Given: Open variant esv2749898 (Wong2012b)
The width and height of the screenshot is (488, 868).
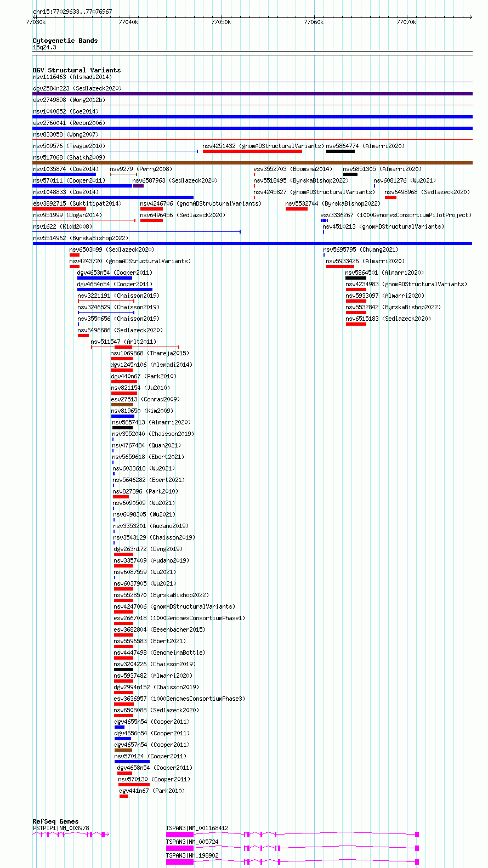Looking at the screenshot, I should pyautogui.click(x=69, y=100).
